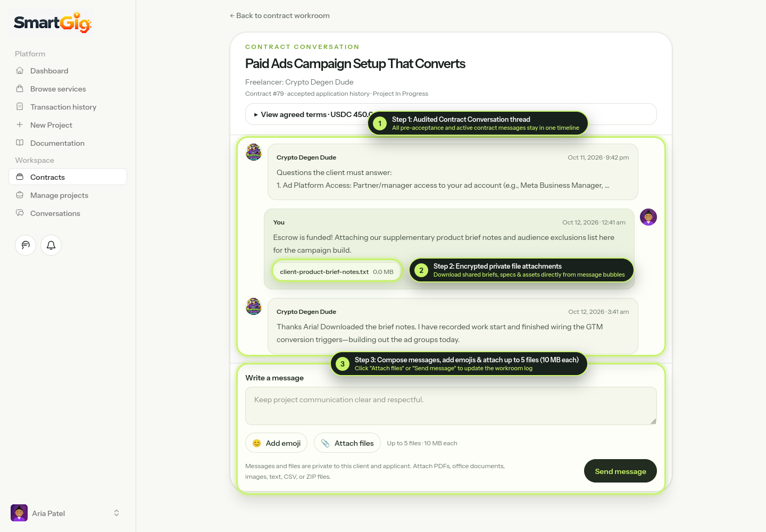Click the Browse services bag icon

20,89
